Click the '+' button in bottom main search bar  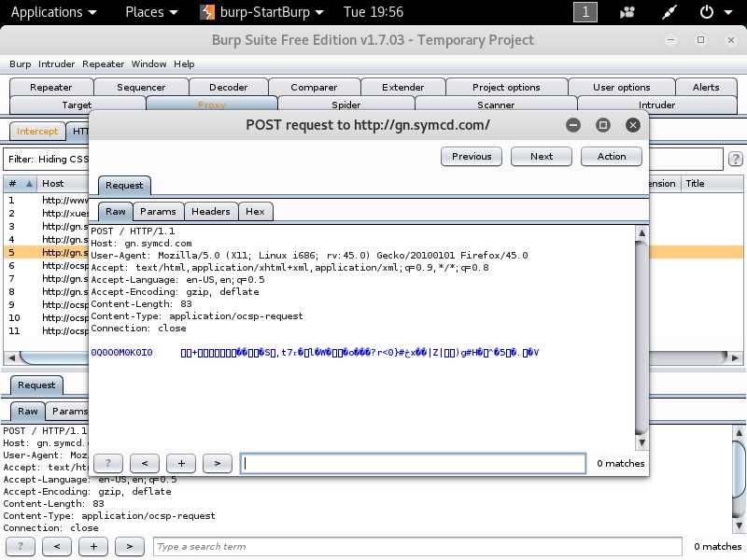(x=93, y=546)
